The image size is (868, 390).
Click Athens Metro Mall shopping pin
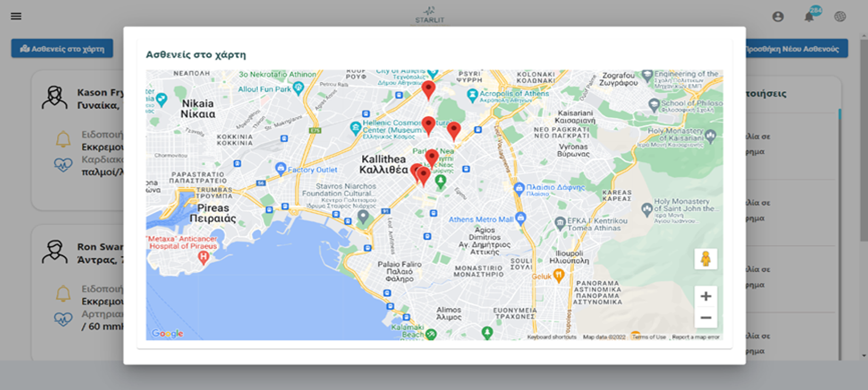click(x=521, y=218)
